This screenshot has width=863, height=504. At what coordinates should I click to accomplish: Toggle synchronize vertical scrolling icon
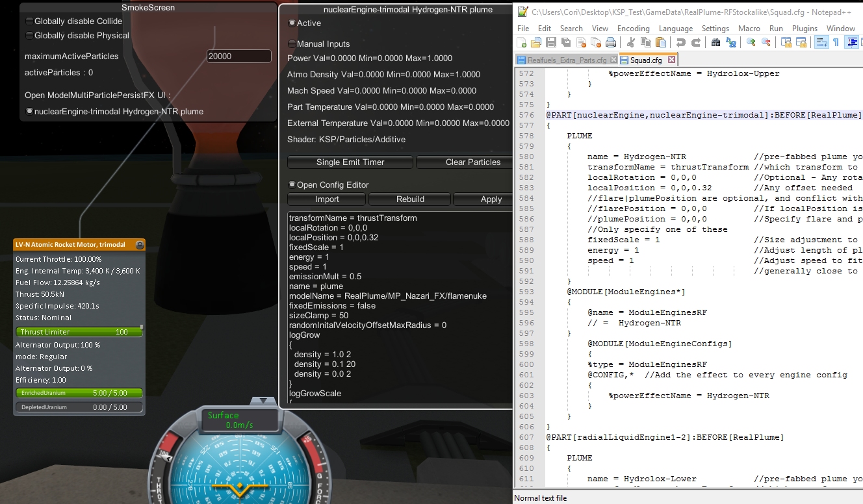[x=786, y=42]
